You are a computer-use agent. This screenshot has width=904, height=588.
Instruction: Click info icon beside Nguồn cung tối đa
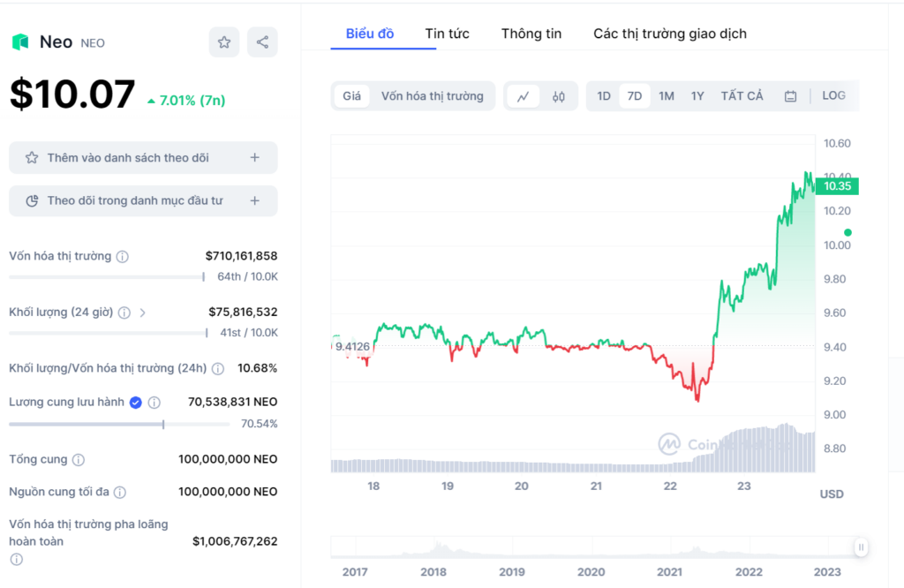coord(119,492)
